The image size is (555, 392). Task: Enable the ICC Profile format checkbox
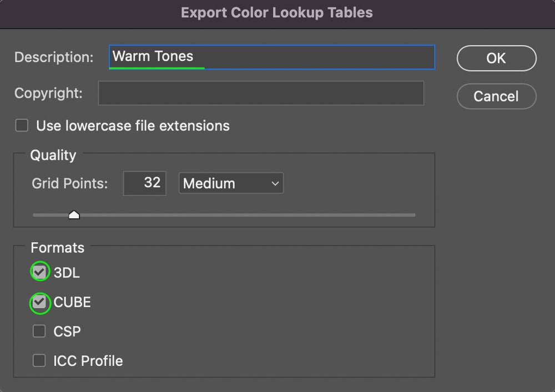pos(39,361)
